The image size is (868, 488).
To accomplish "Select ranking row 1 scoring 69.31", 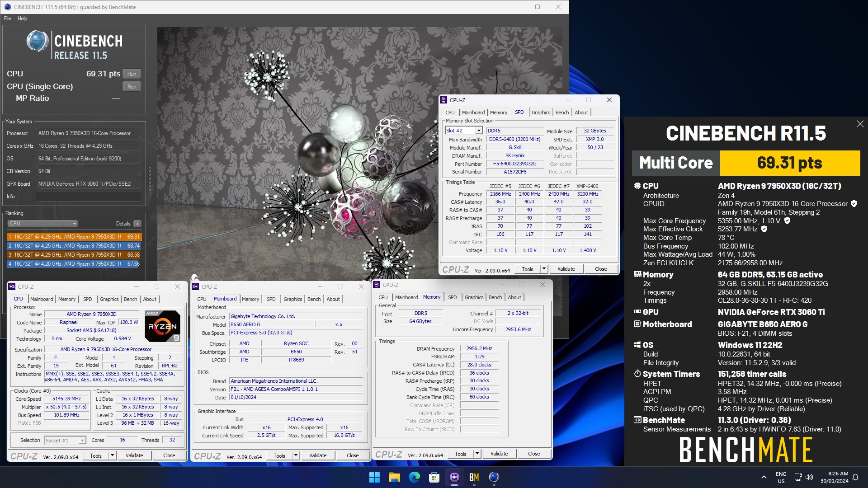I will [x=74, y=236].
